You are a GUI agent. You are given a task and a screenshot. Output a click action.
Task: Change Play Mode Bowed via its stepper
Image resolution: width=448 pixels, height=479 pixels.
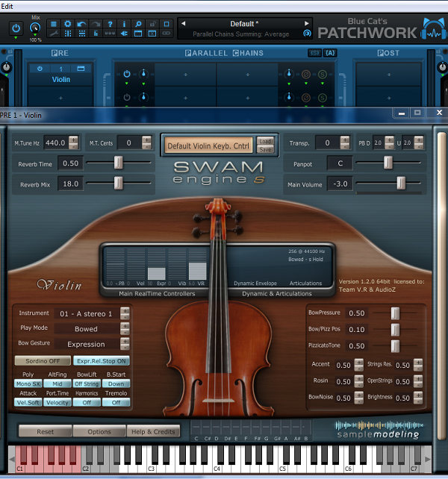tap(125, 329)
